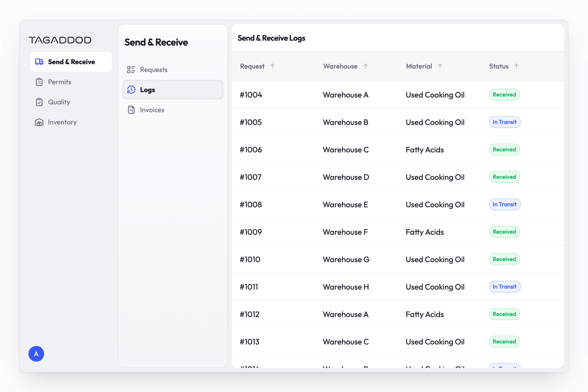
Task: Click the Quality checklist icon
Action: pyautogui.click(x=39, y=102)
